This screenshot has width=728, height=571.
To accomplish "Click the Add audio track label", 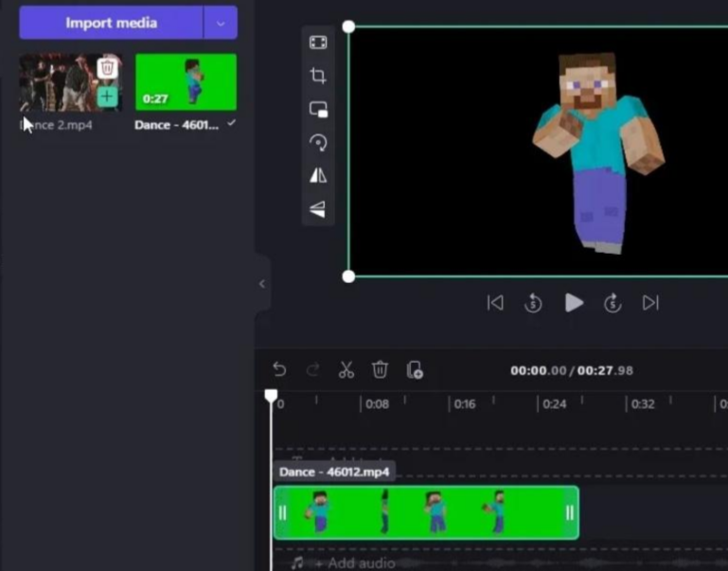I will [355, 563].
